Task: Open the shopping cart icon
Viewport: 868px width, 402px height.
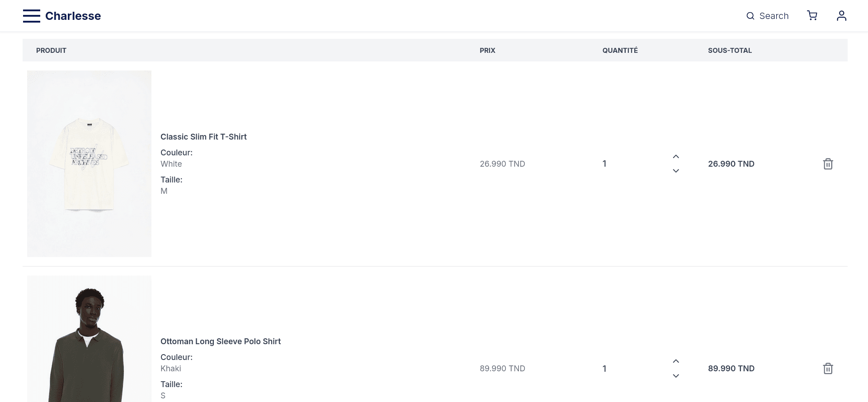Action: [812, 16]
